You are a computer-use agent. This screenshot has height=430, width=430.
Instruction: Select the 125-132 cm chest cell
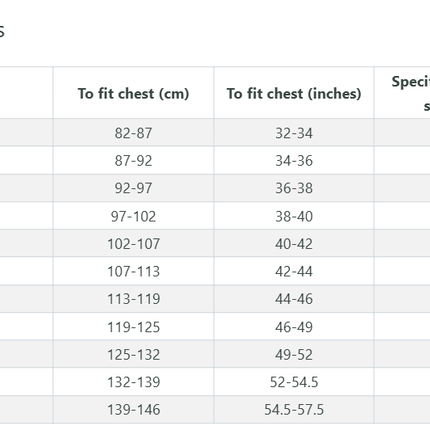point(133,354)
